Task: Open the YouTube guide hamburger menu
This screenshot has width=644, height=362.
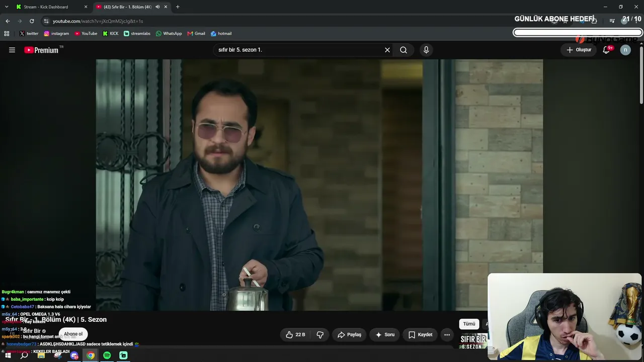Action: 12,50
